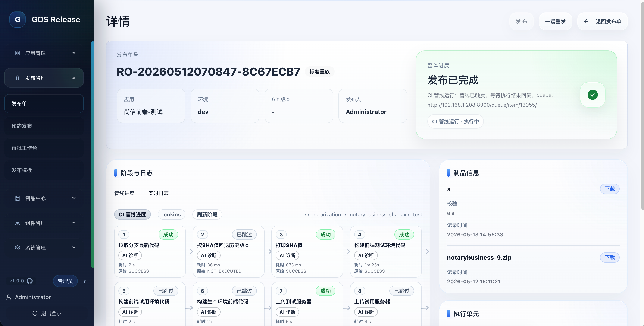This screenshot has width=644, height=326.
Task: Click the 返回发布单 button
Action: click(x=602, y=22)
